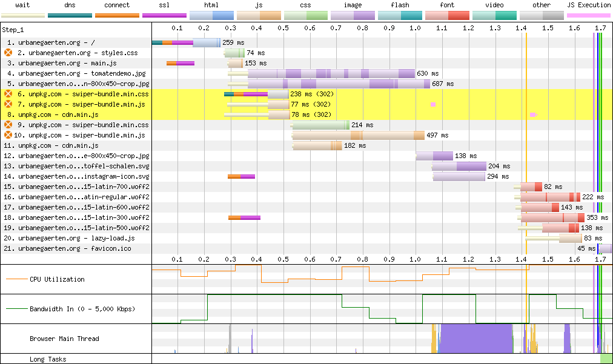Click the 630 ms timing label
Screen dimensions: 613x364
pyautogui.click(x=428, y=73)
